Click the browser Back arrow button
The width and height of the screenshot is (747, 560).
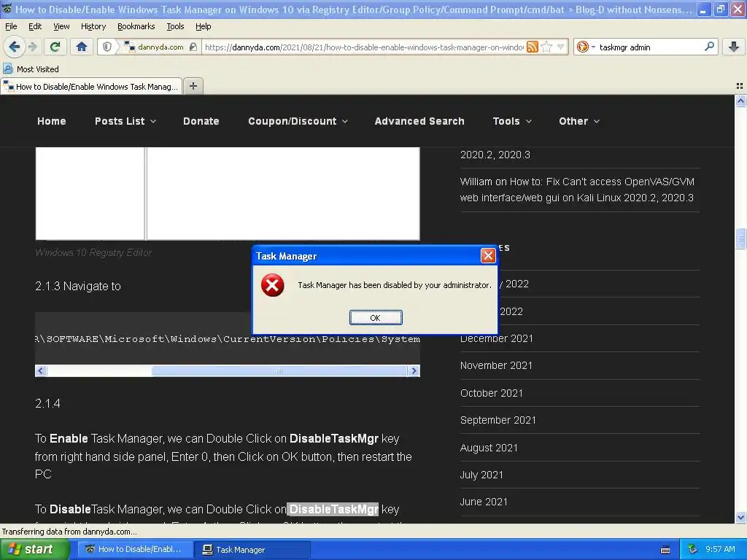click(14, 47)
